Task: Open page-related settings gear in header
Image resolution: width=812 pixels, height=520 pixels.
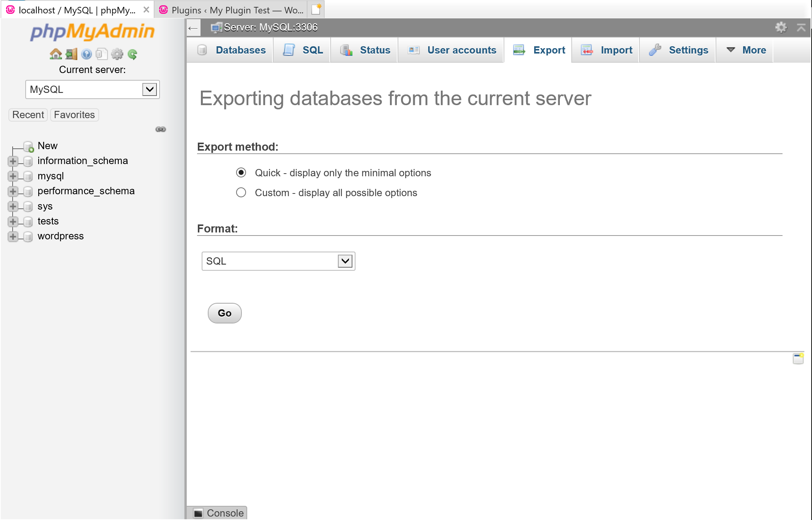Action: [781, 27]
